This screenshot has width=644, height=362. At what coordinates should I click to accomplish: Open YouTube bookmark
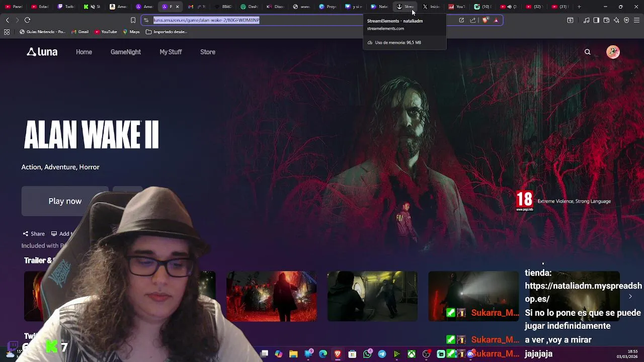point(106,32)
